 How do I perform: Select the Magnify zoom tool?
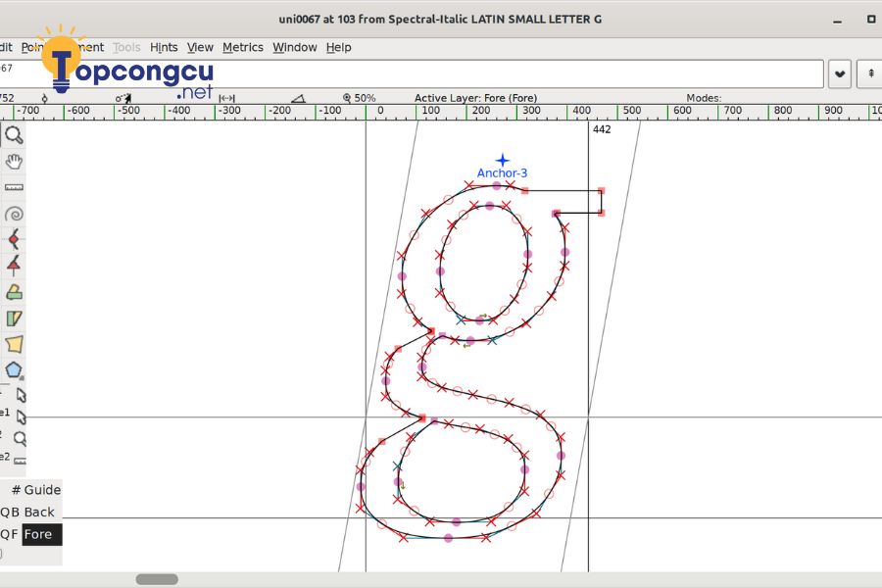[14, 135]
